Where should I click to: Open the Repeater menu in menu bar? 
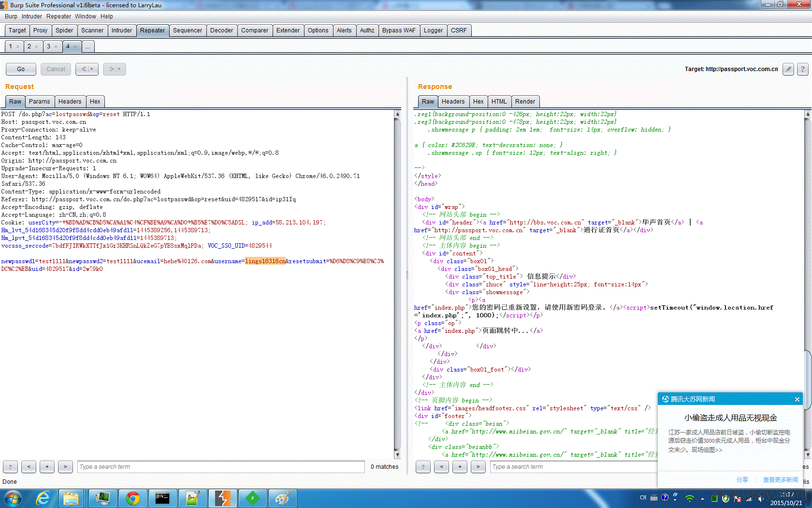pos(59,16)
